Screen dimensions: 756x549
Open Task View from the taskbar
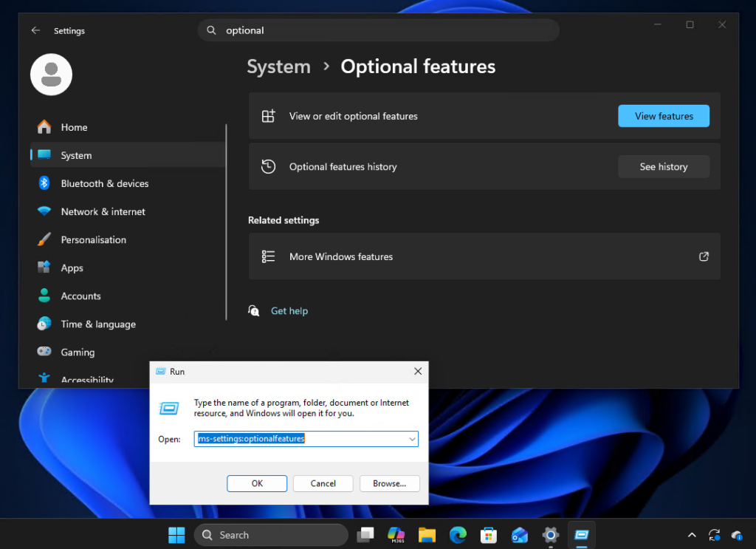(x=365, y=534)
